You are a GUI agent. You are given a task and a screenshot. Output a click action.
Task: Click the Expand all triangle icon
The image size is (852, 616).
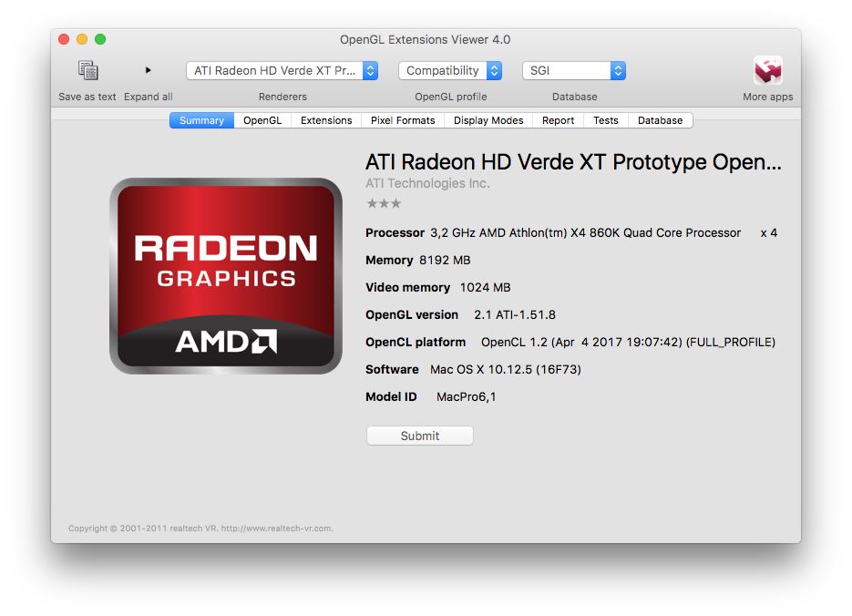click(x=148, y=70)
